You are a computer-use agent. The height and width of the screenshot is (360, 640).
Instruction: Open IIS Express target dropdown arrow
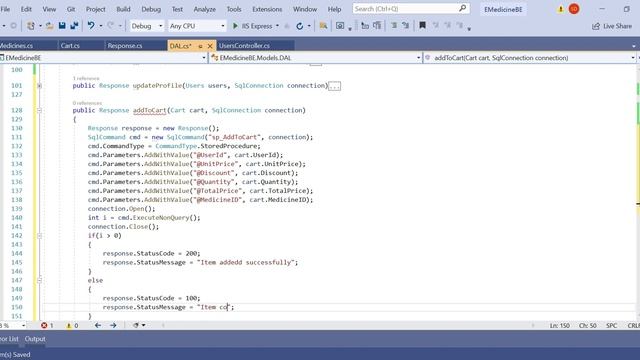pyautogui.click(x=278, y=26)
